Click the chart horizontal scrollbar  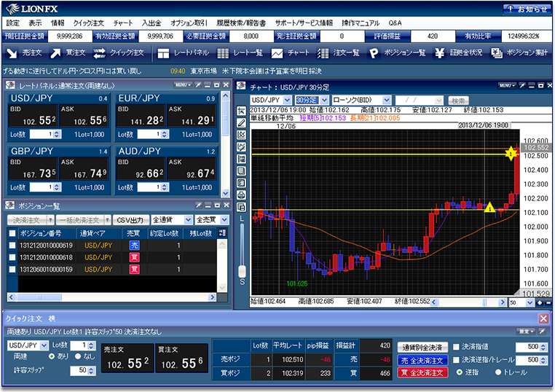point(468,302)
